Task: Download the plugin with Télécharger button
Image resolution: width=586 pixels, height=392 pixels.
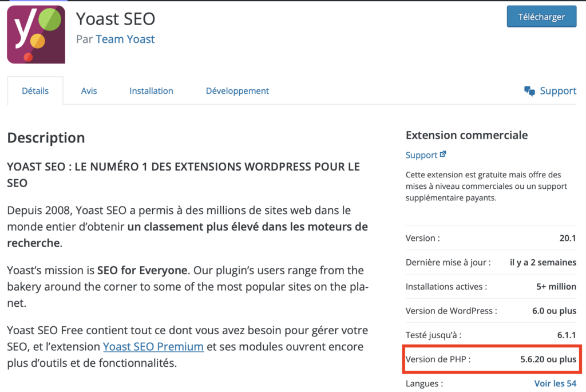Action: (541, 17)
